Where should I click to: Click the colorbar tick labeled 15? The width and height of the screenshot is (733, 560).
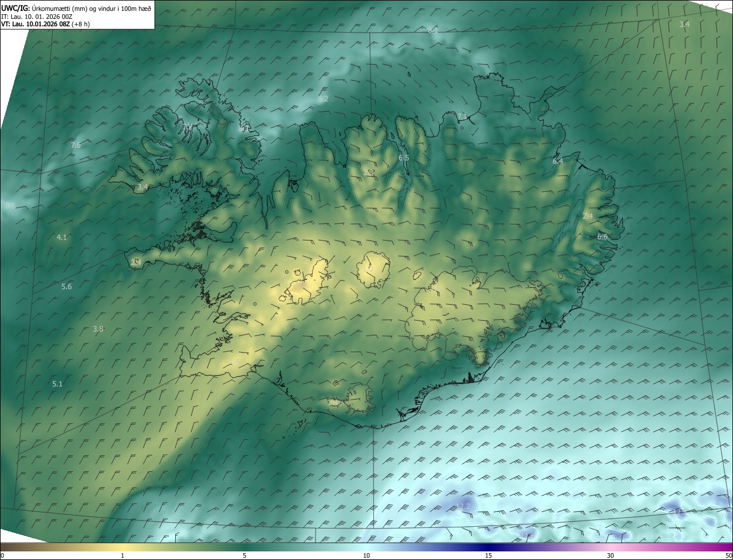click(488, 555)
